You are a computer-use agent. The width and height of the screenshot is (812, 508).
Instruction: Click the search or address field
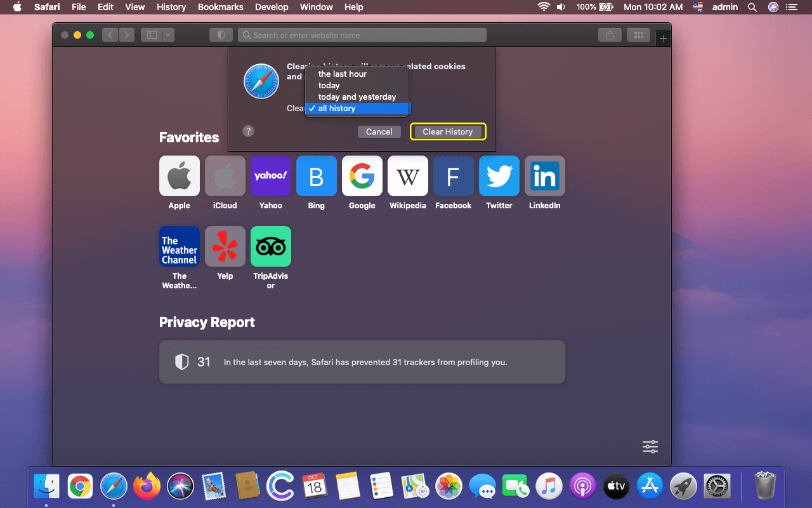(362, 35)
